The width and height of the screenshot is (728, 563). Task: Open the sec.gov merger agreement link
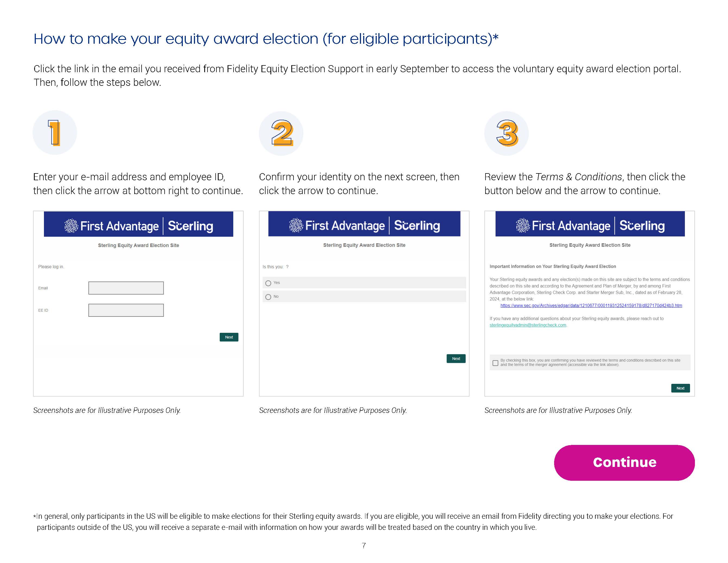[591, 305]
